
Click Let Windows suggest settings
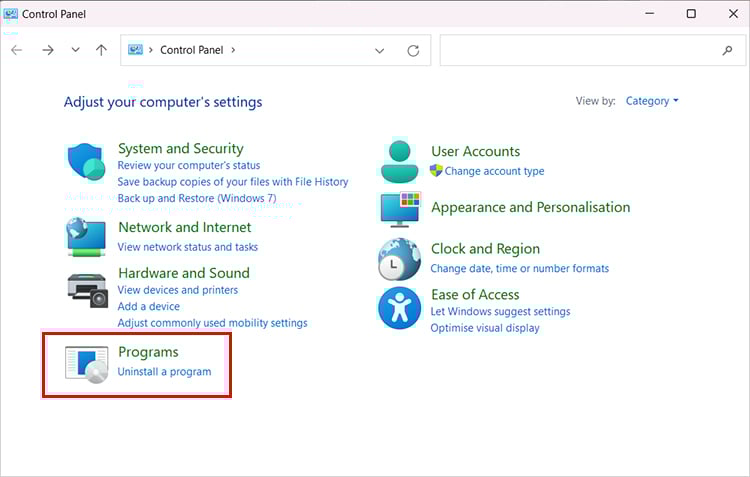click(500, 311)
